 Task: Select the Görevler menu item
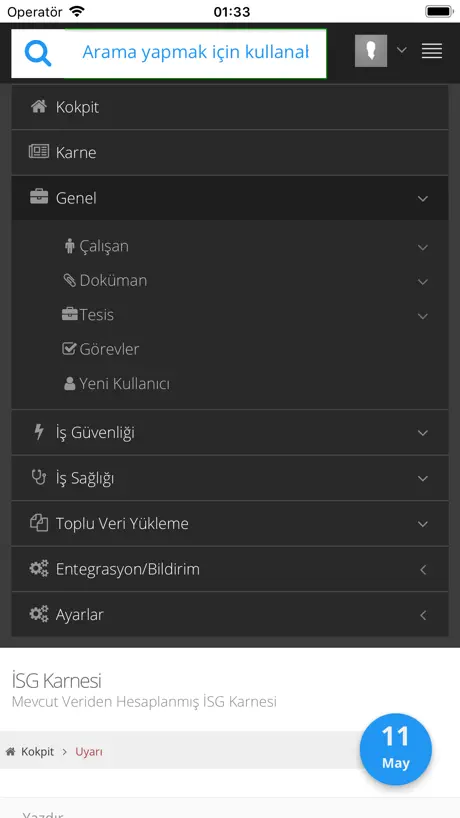tap(101, 349)
